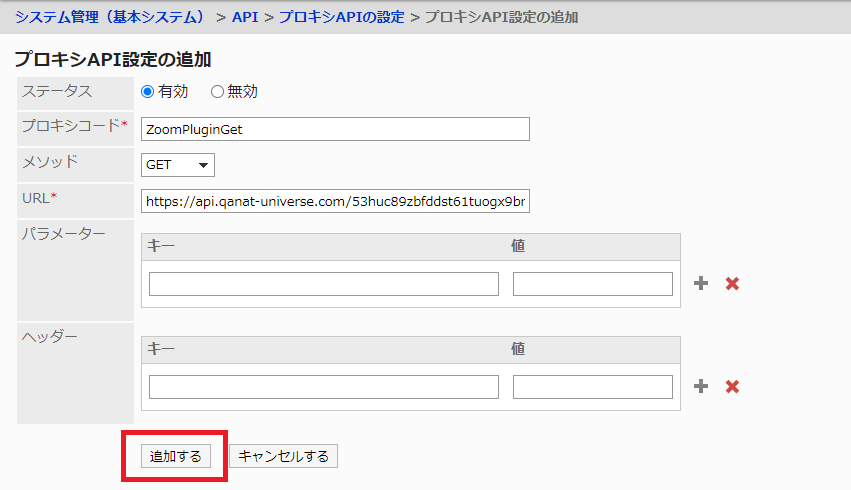
Task: Focus the パラメーター キー input box
Action: pyautogui.click(x=323, y=284)
